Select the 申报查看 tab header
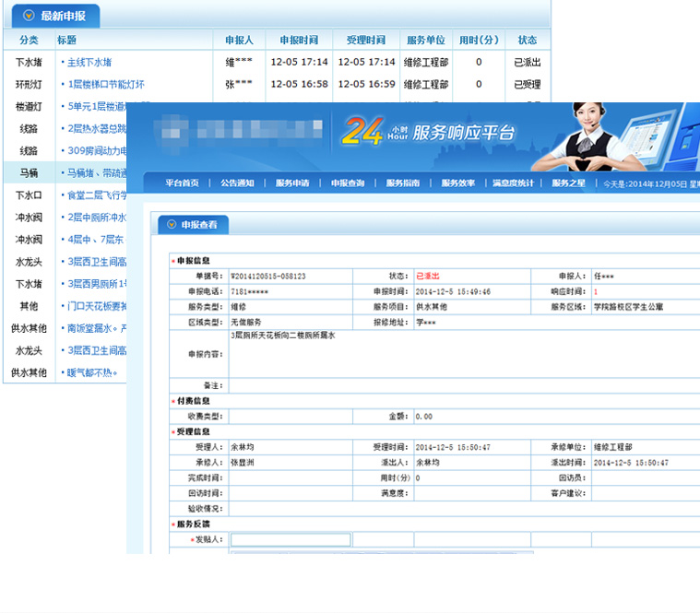The height and width of the screenshot is (613, 700). click(199, 225)
